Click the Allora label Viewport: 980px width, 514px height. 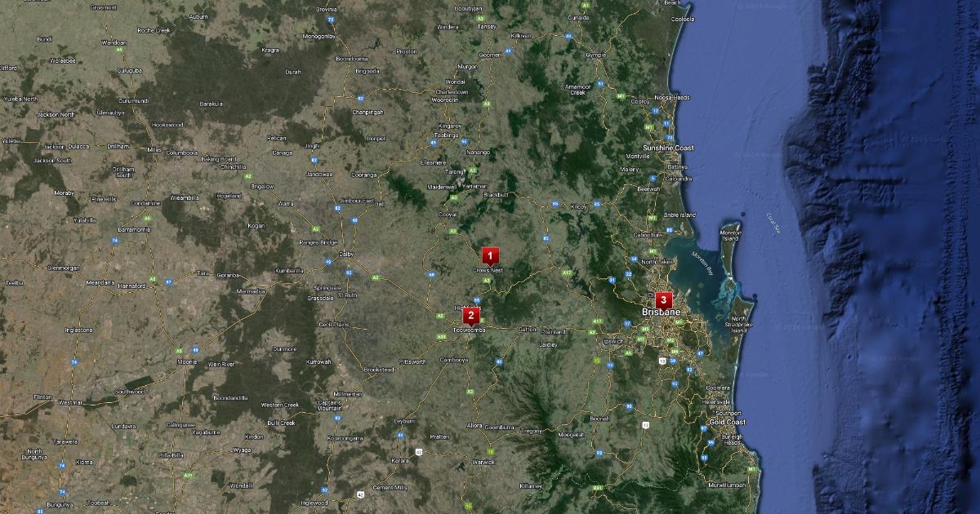pyautogui.click(x=474, y=426)
